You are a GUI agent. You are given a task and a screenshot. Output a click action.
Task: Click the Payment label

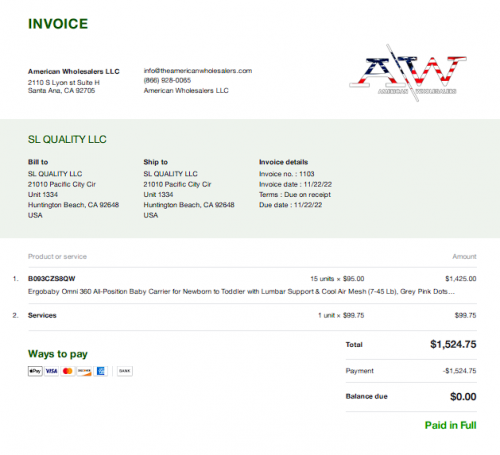(x=360, y=371)
